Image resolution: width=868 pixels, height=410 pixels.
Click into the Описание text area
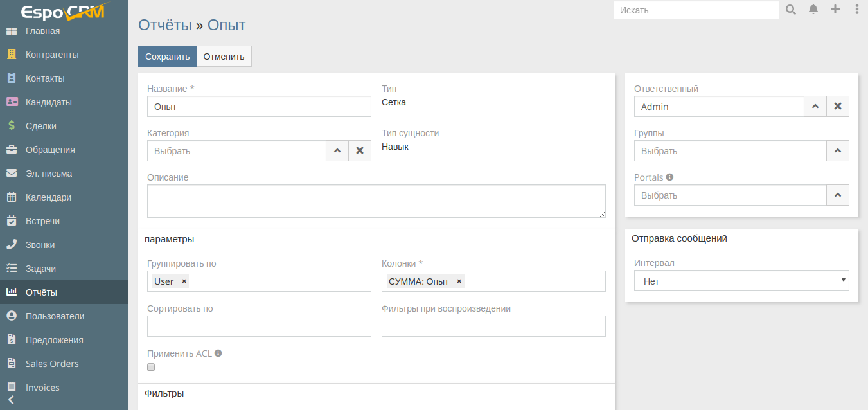tap(376, 201)
